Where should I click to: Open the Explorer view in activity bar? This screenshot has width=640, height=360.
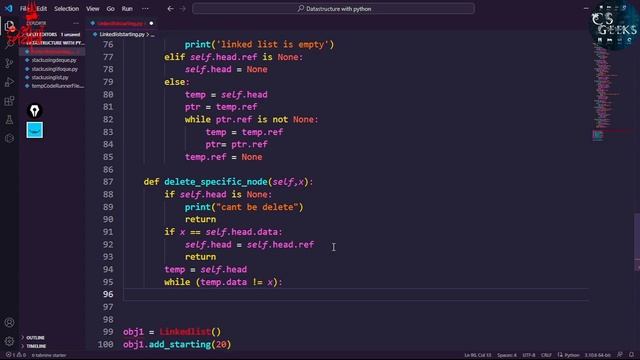(x=9, y=27)
